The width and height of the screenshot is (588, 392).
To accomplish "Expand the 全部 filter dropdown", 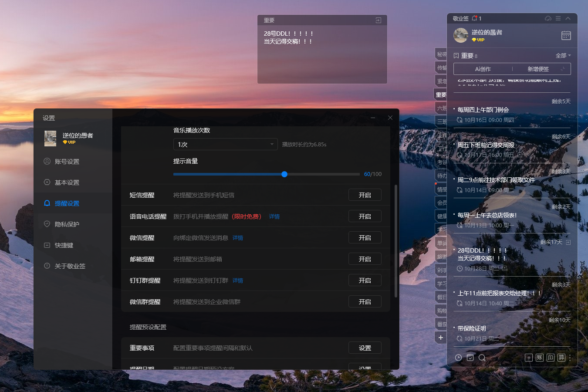I will [563, 56].
